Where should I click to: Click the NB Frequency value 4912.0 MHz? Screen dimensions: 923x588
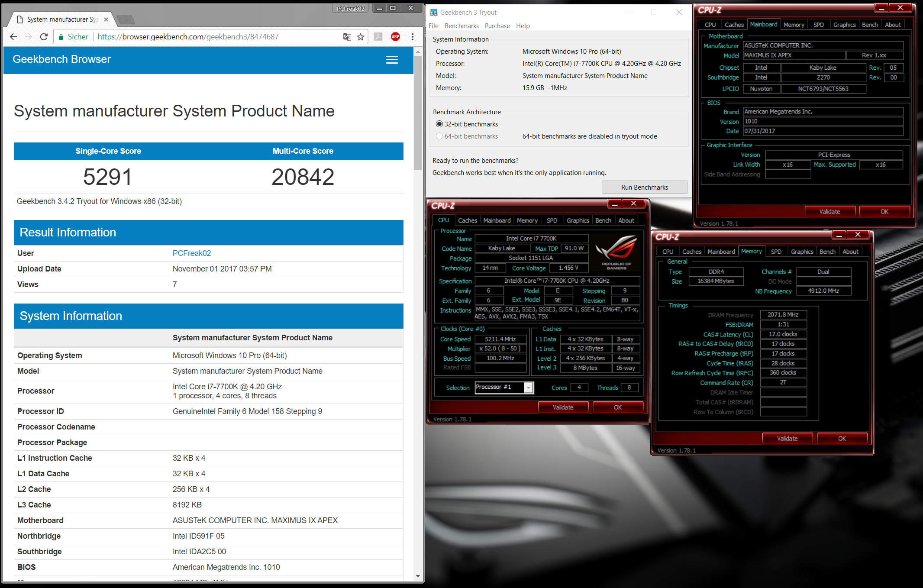(824, 291)
